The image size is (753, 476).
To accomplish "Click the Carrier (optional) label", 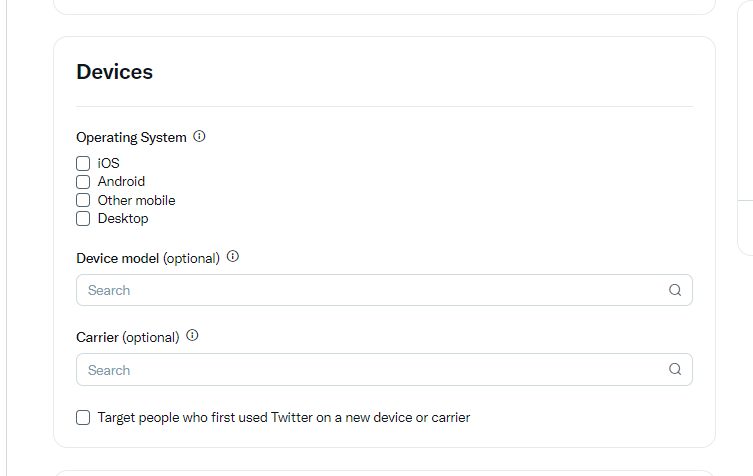I will [x=128, y=337].
